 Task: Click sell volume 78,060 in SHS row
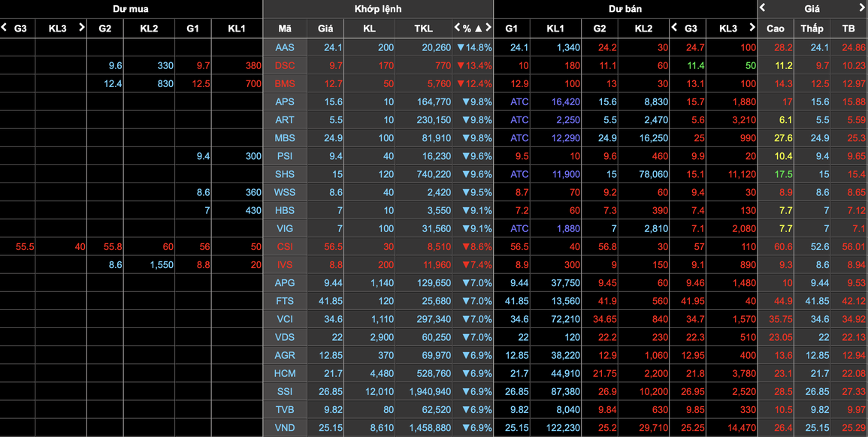[653, 174]
